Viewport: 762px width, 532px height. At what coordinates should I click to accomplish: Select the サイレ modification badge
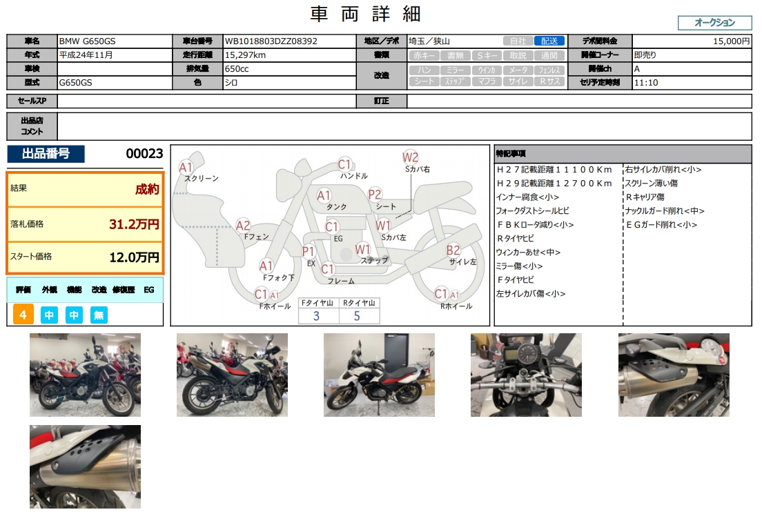click(518, 81)
